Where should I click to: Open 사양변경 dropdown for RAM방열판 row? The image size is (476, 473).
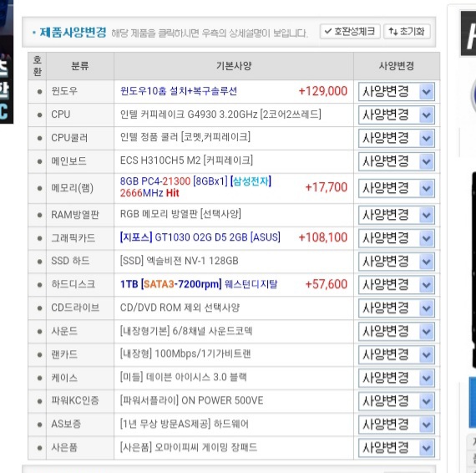click(x=397, y=215)
